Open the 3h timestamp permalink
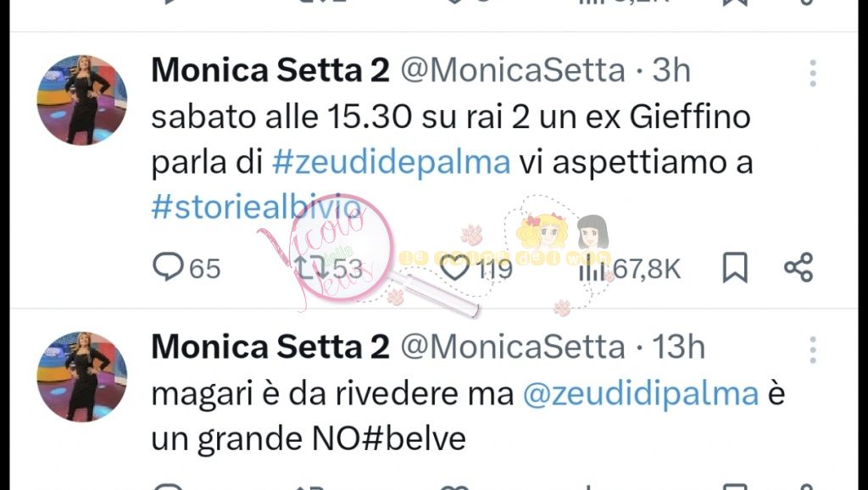 pyautogui.click(x=671, y=71)
